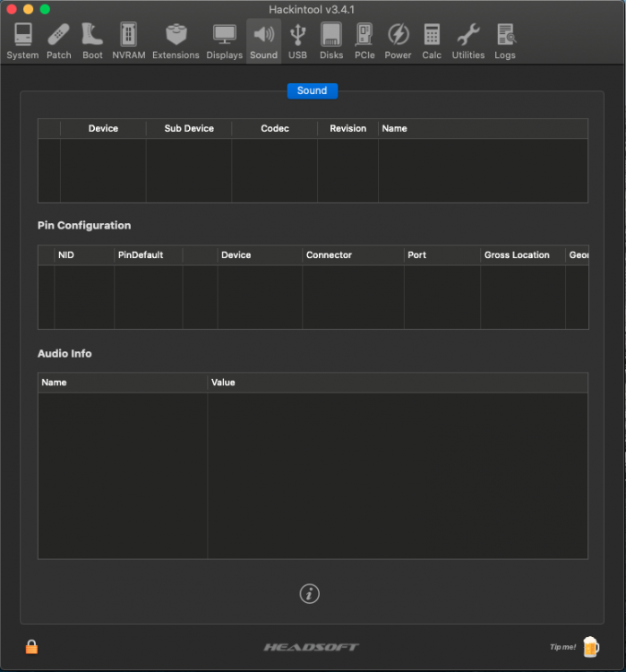Open the PCIe section
This screenshot has width=626, height=672.
click(x=364, y=41)
